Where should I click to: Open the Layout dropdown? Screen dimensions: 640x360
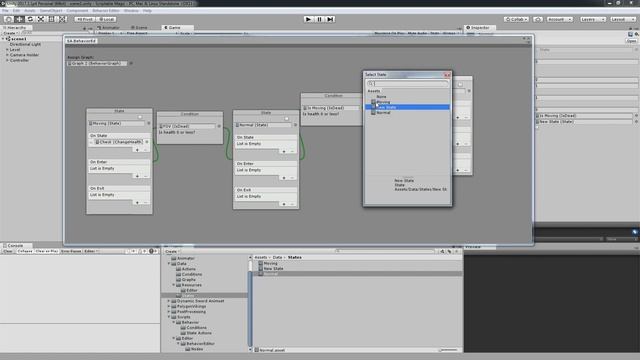click(x=622, y=19)
